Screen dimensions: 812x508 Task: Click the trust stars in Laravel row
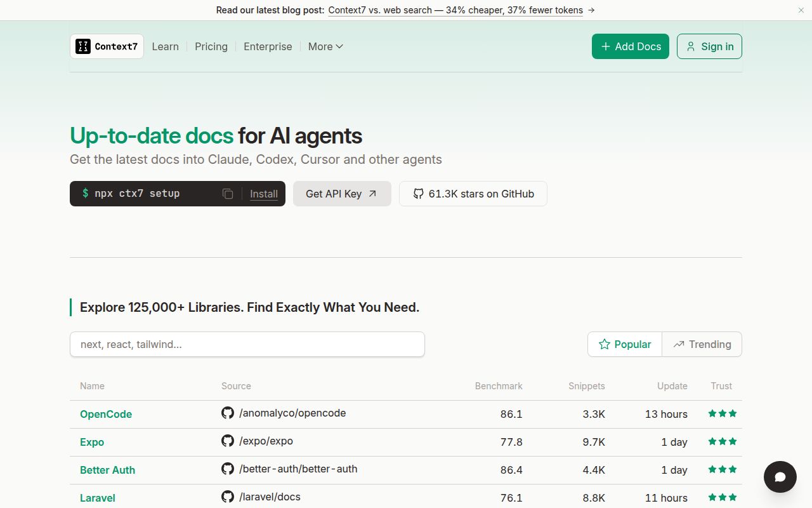click(x=723, y=497)
